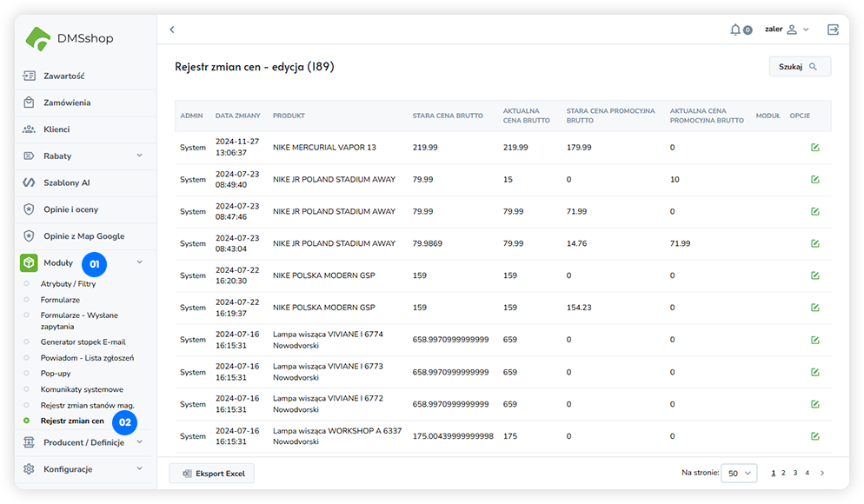Collapse sidebar using back arrow icon
This screenshot has width=864, height=504.
click(172, 30)
